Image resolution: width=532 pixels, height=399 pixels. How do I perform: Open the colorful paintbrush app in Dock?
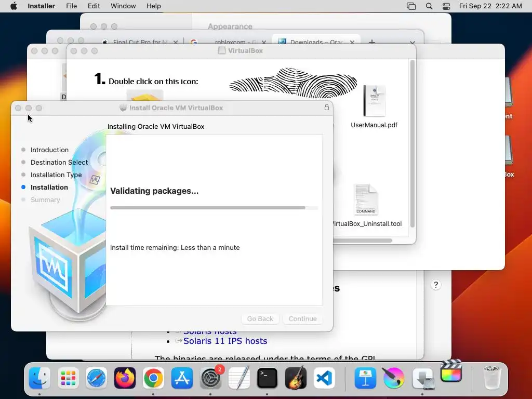394,378
